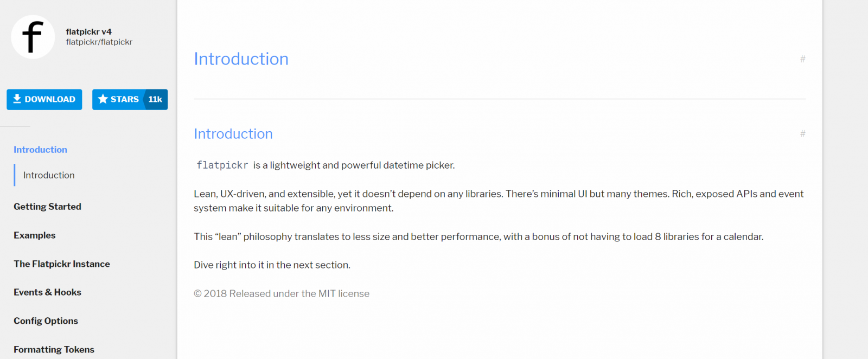Select the indented Introduction sidebar sub-item

49,175
